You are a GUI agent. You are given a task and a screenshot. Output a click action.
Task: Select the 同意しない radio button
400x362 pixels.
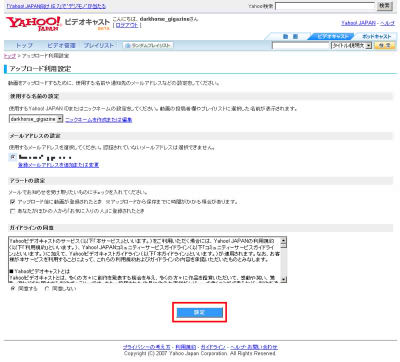click(x=47, y=288)
